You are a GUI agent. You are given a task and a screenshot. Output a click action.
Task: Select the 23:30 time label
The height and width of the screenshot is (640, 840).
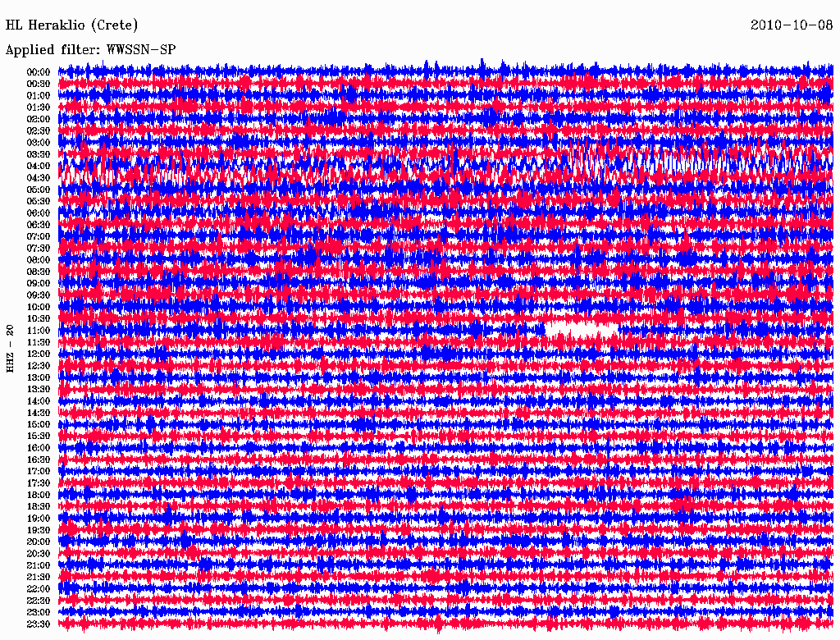click(x=39, y=624)
